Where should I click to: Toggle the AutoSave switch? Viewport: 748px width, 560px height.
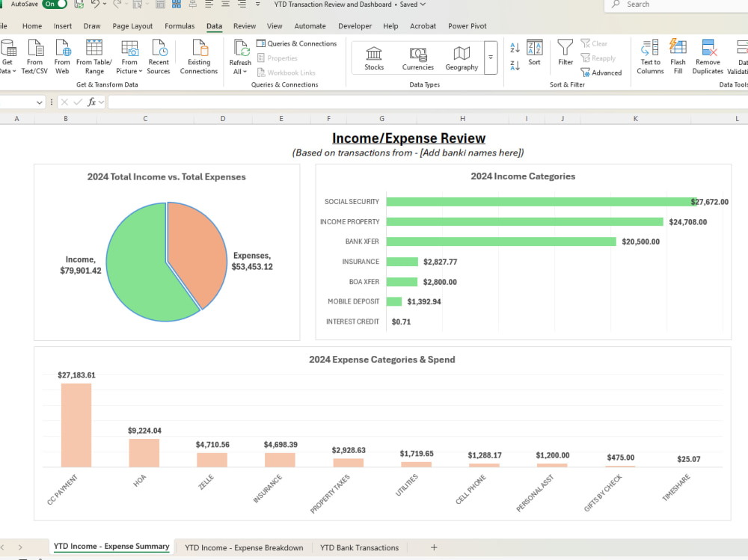pos(55,4)
